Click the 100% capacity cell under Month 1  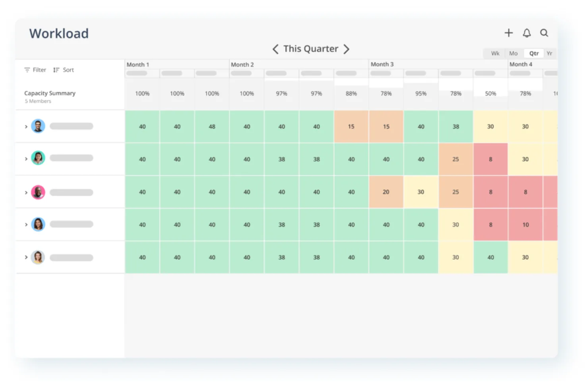pyautogui.click(x=142, y=93)
